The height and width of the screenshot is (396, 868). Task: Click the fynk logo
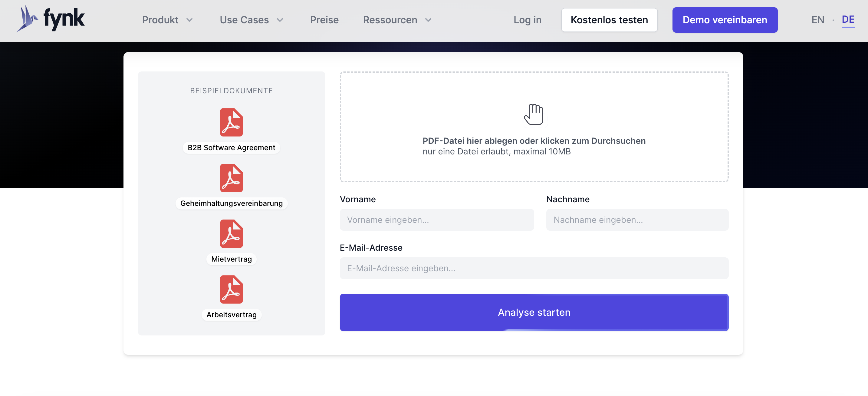click(x=51, y=19)
